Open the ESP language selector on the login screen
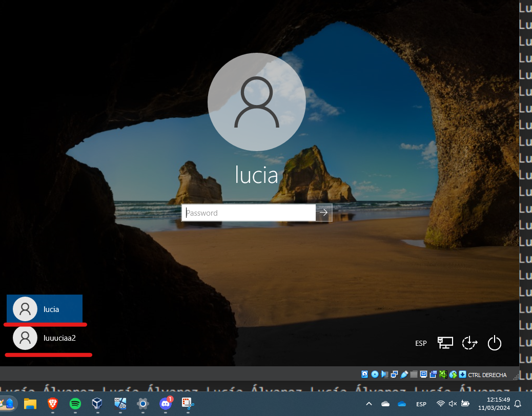 (x=421, y=343)
